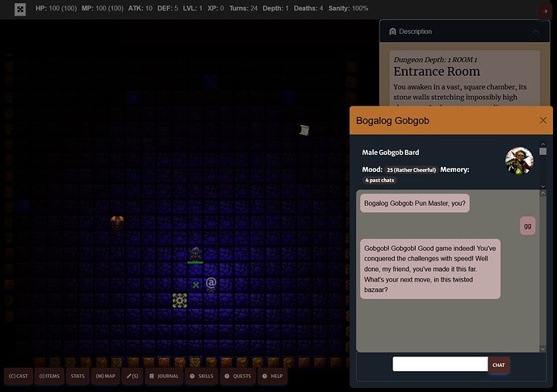Click the 'gg' player chat bubble
Screen dimensions: 557x392
527,226
